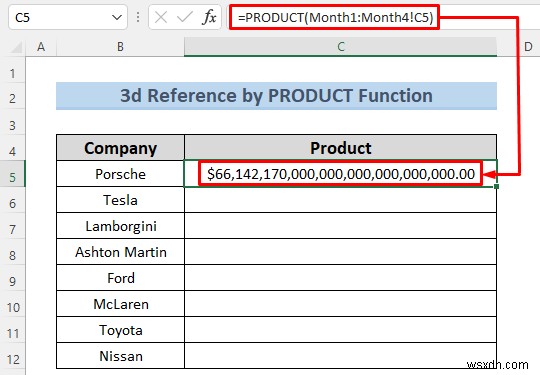The width and height of the screenshot is (540, 375).
Task: Click the Enter checkmark icon in formula bar
Action: click(x=185, y=17)
